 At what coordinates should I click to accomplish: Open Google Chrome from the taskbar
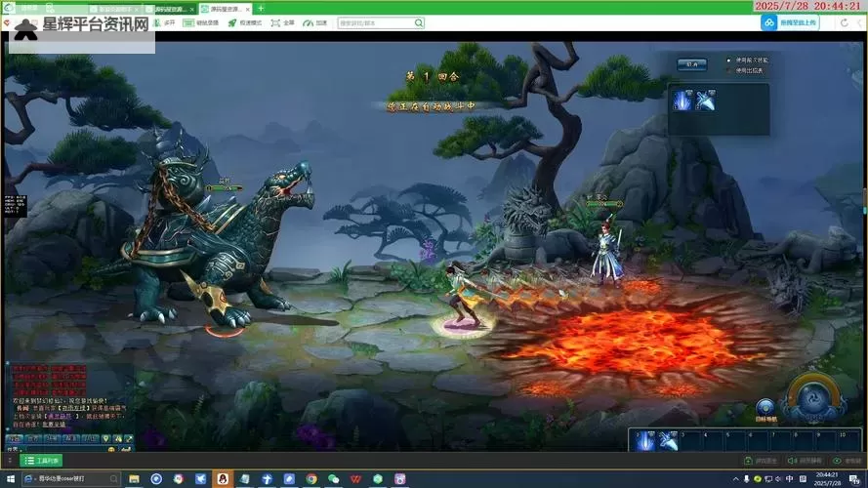click(x=311, y=478)
